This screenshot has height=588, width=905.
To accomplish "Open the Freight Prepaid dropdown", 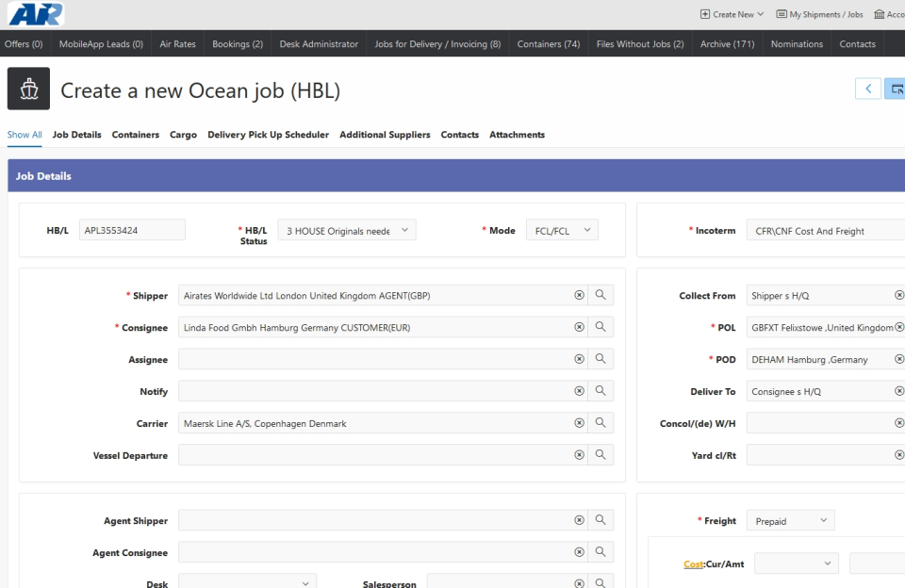I will (x=791, y=519).
